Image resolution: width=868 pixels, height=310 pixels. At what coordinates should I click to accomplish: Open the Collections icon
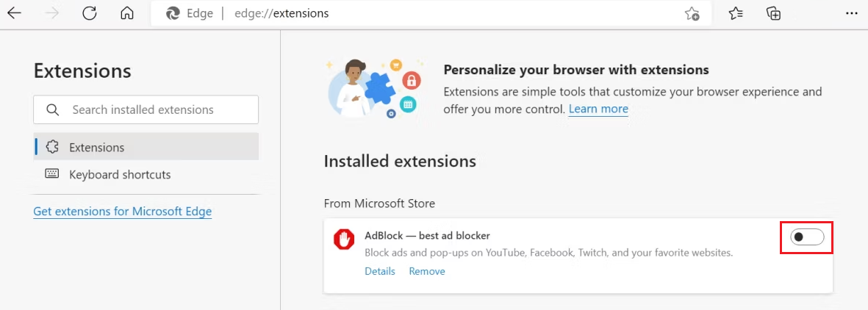pyautogui.click(x=773, y=13)
